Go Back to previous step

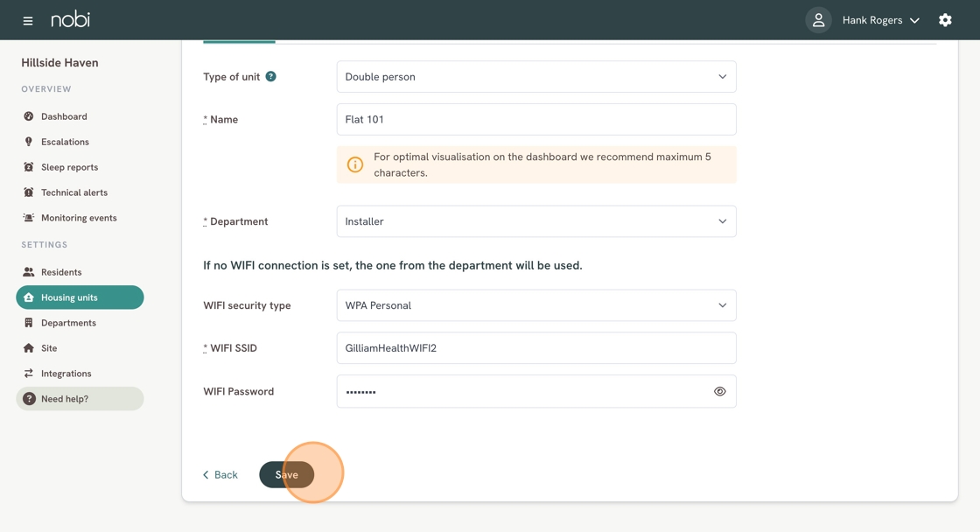point(220,475)
